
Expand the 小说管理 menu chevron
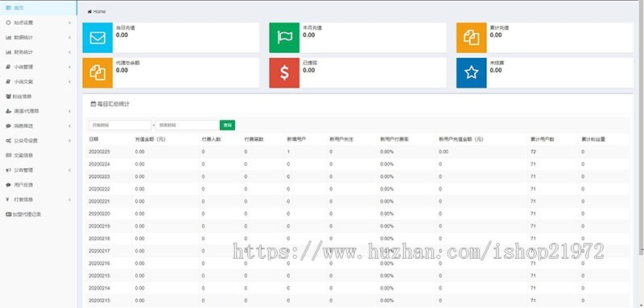point(70,67)
